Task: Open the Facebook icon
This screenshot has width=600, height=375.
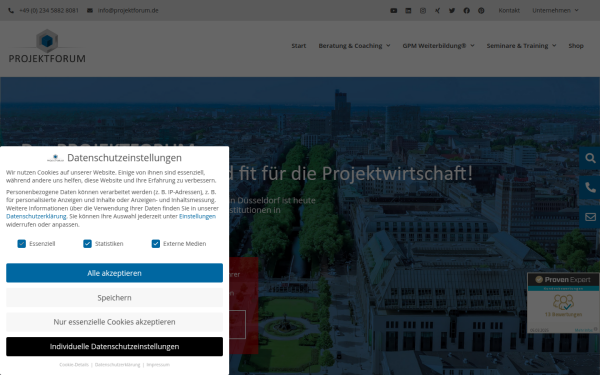Action: [x=466, y=11]
